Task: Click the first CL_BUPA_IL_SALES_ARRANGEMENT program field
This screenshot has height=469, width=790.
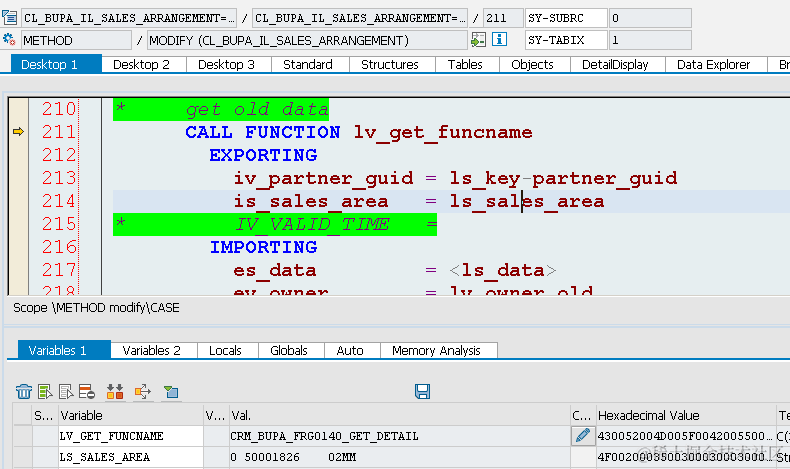Action: 129,18
